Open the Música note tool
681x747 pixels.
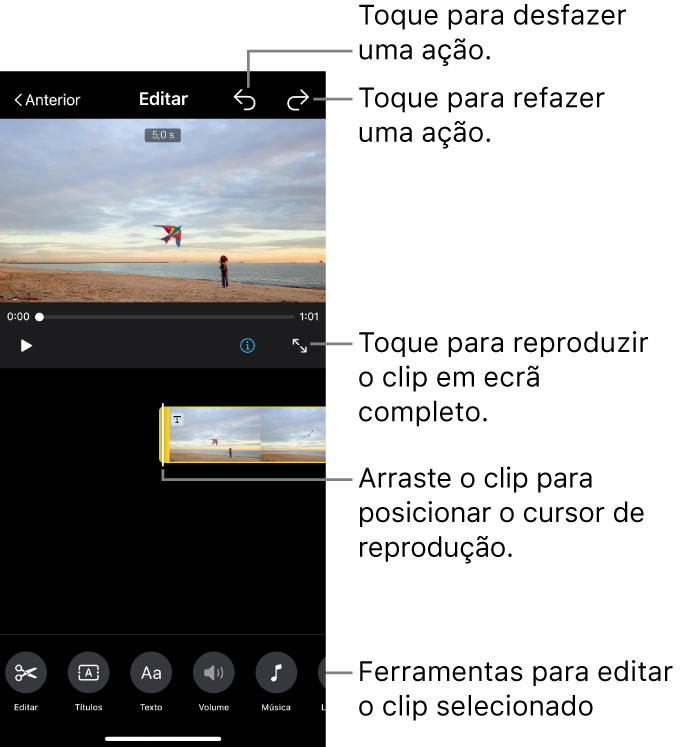[x=276, y=672]
